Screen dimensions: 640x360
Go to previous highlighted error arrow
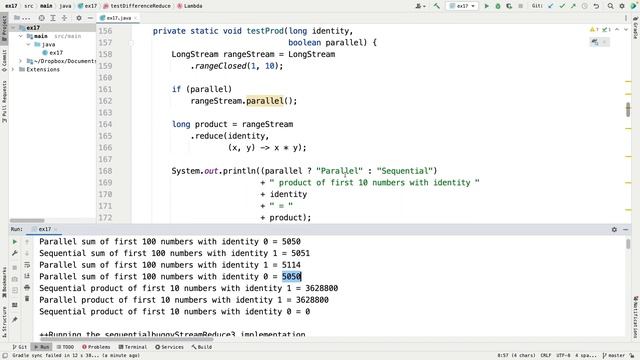617,29
